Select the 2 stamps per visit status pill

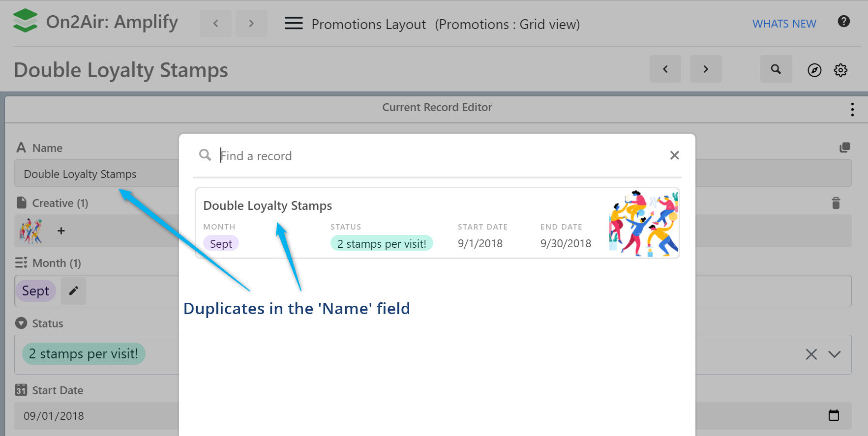tap(83, 353)
